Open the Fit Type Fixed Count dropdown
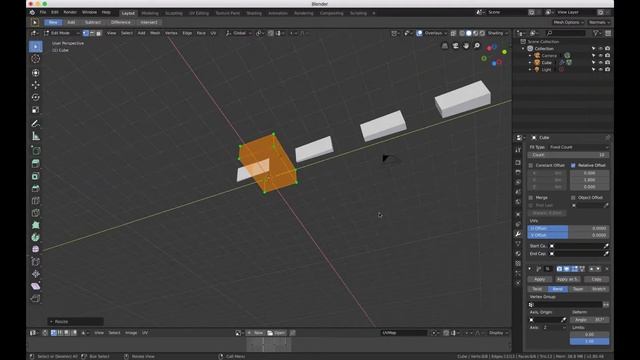Image resolution: width=640 pixels, height=360 pixels. 578,147
